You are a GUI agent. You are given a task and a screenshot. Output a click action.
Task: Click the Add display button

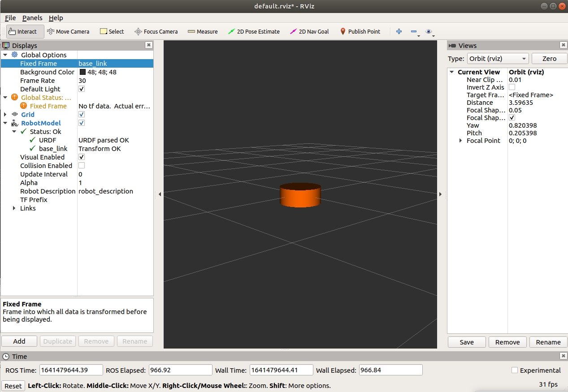tap(19, 341)
